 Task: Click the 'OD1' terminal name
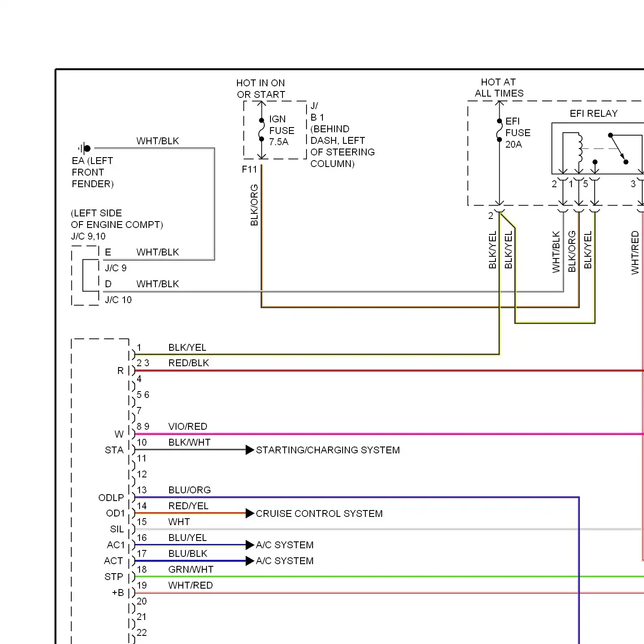pos(115,513)
